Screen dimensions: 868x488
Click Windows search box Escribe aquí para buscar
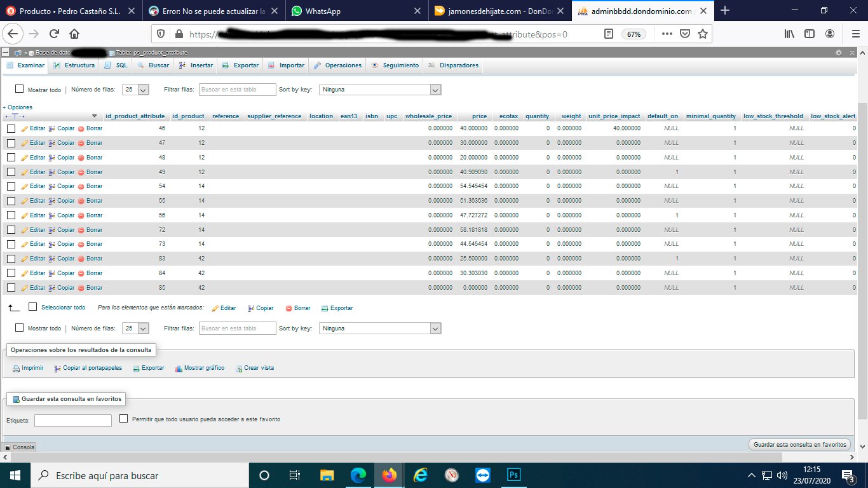click(x=140, y=475)
